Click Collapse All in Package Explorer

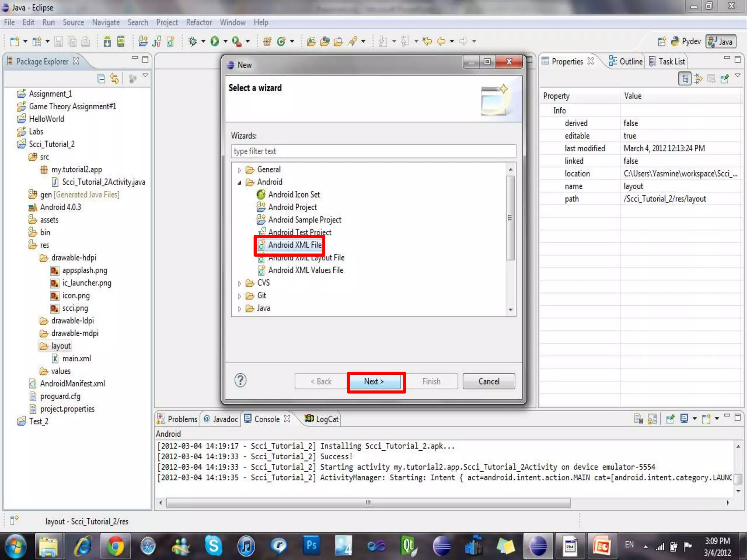tap(101, 78)
